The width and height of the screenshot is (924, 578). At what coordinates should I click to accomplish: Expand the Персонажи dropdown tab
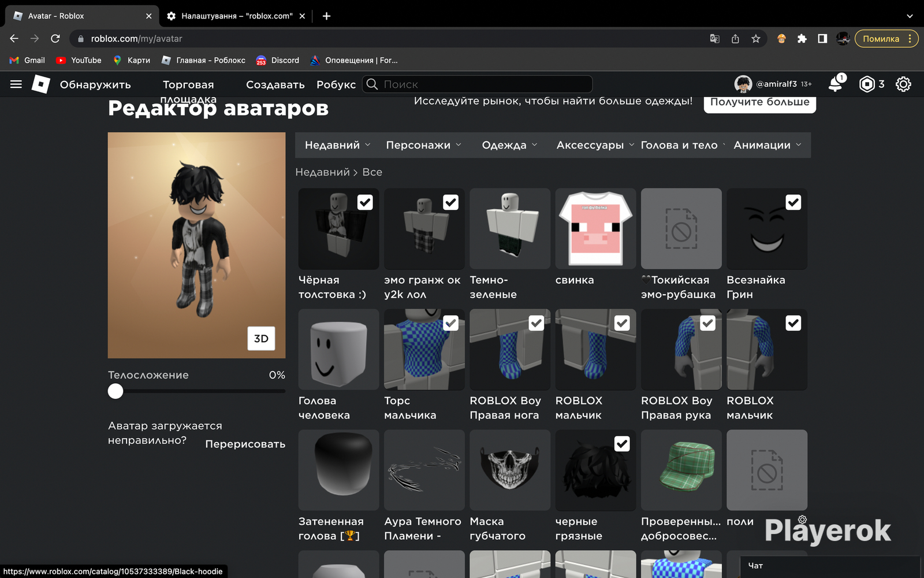424,145
